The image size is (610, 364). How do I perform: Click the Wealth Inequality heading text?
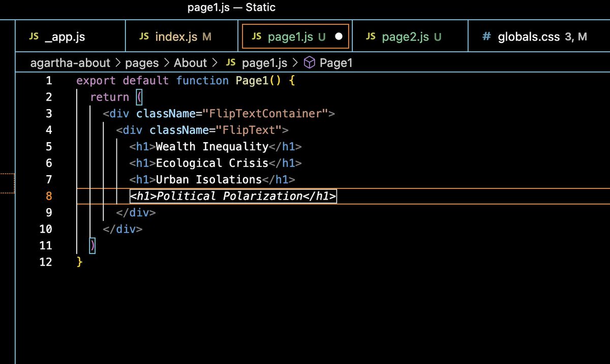pos(212,147)
